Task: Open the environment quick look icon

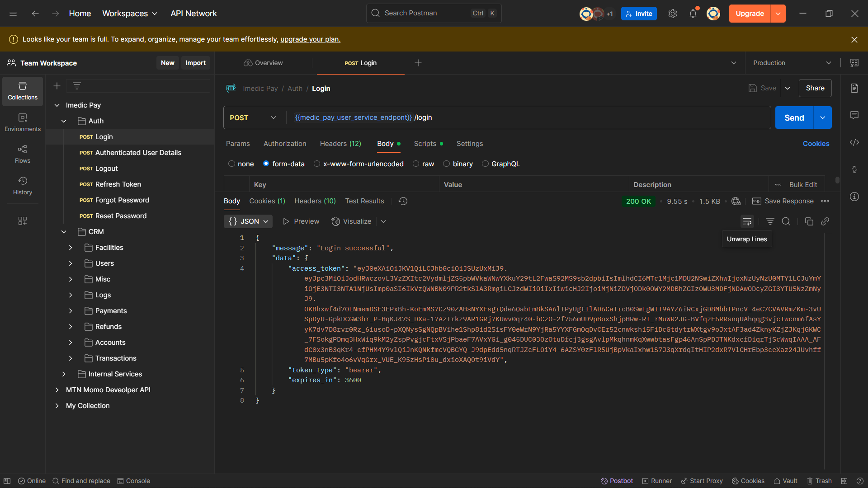Action: click(x=854, y=63)
